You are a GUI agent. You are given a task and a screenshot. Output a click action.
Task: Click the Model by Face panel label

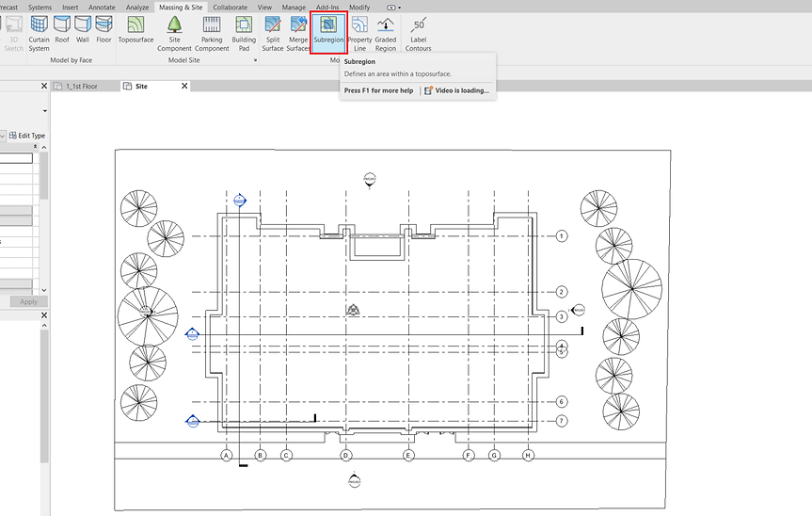pos(71,60)
